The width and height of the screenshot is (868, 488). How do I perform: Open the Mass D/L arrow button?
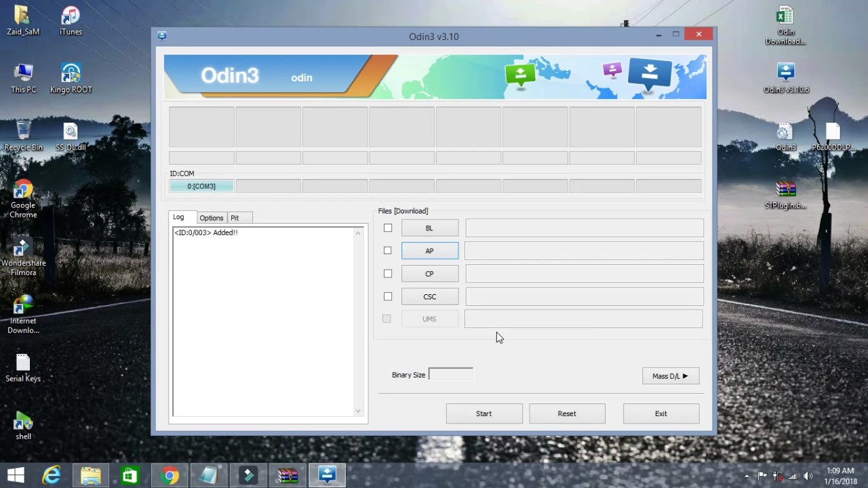(671, 376)
